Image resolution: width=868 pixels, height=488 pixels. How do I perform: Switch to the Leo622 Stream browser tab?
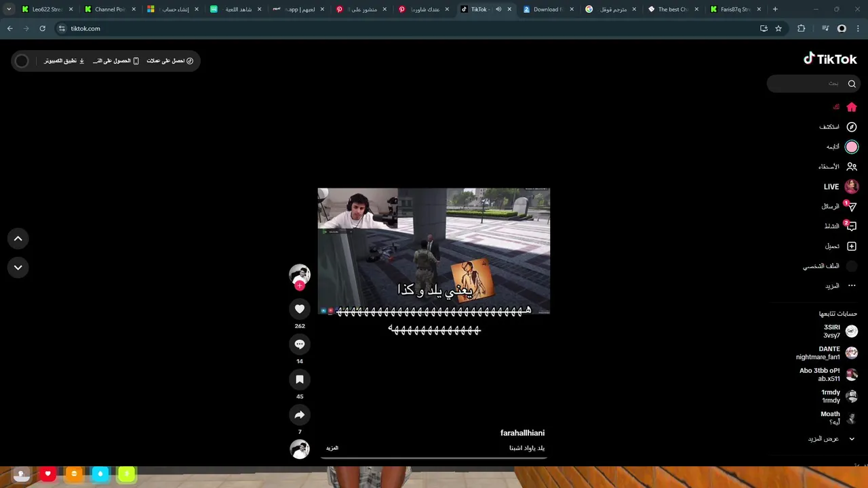point(47,9)
